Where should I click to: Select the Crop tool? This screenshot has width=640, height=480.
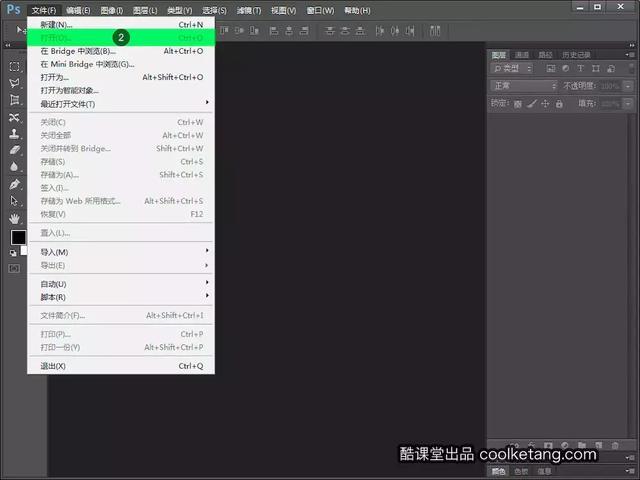(15, 100)
